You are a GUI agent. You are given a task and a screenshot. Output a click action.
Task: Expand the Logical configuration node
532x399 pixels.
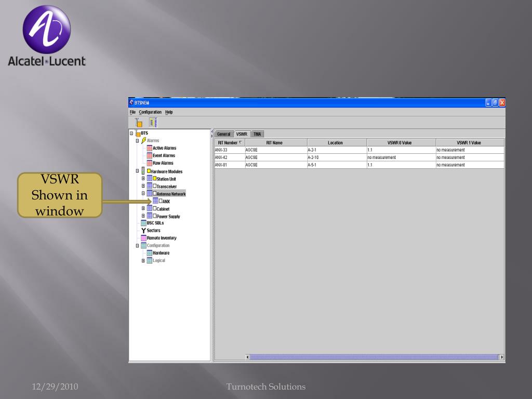tap(143, 260)
